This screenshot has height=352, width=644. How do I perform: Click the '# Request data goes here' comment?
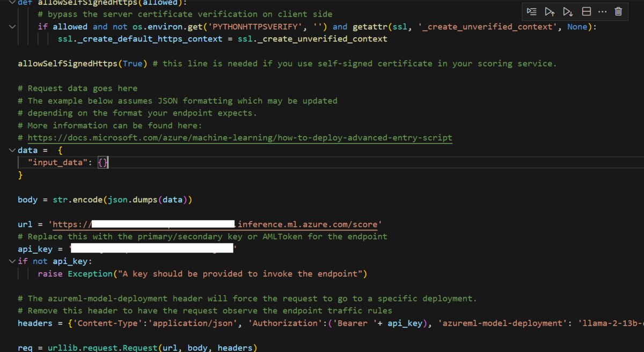(77, 88)
